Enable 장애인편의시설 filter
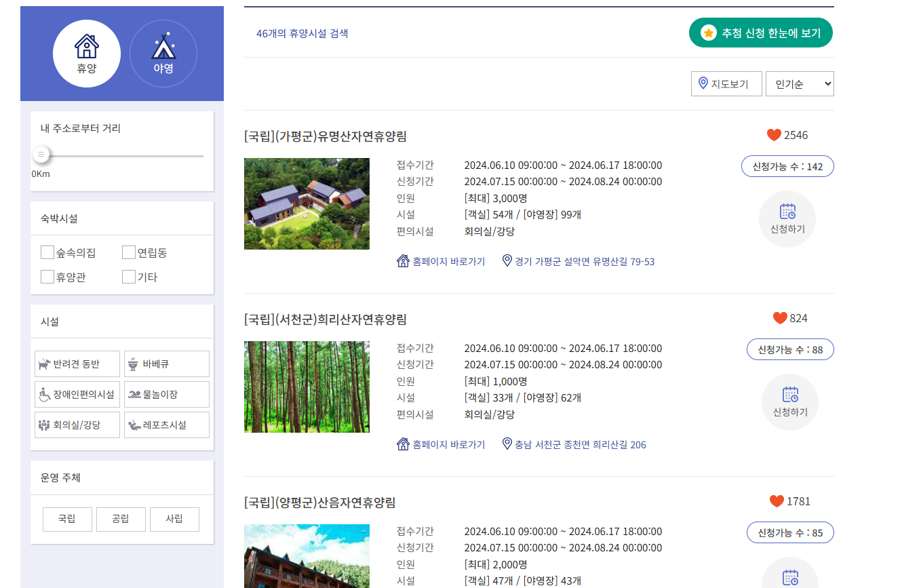This screenshot has height=588, width=921. [77, 395]
